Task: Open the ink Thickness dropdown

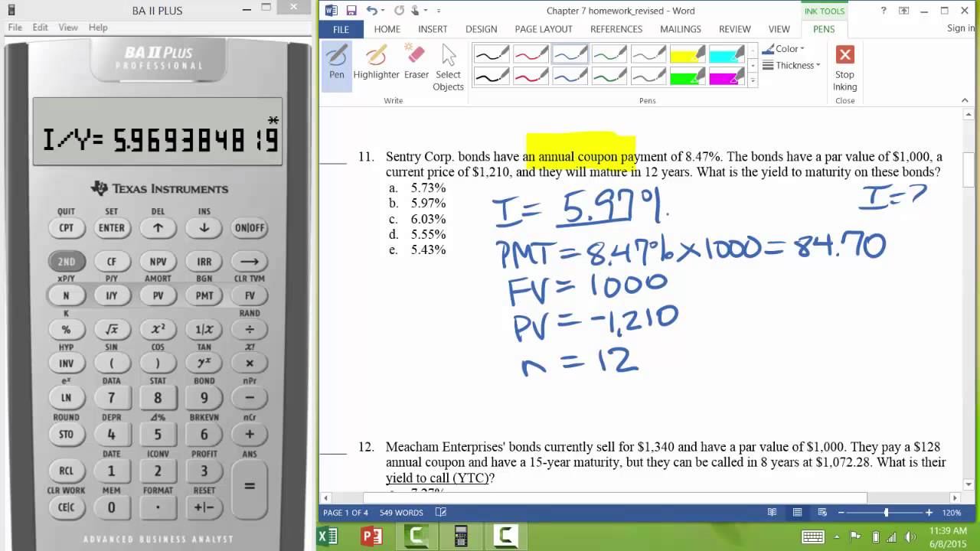Action: click(791, 65)
